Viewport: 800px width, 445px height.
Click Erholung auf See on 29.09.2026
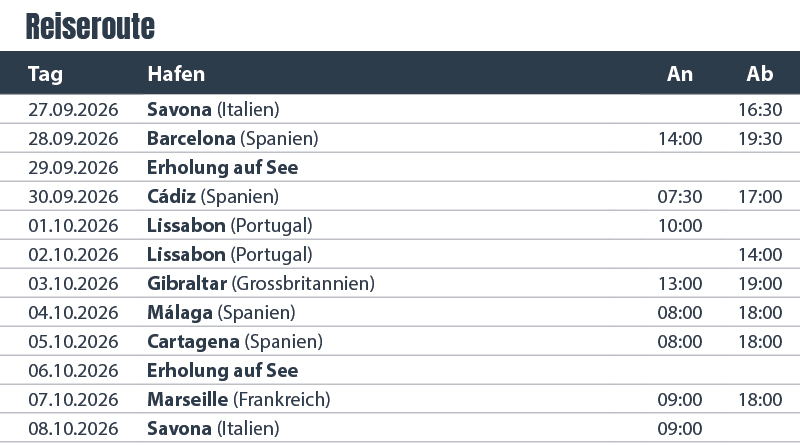pyautogui.click(x=222, y=167)
